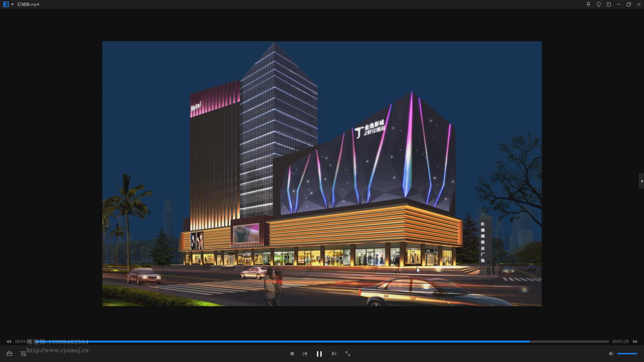Skip to the next track
Image resolution: width=644 pixels, height=362 pixels.
pyautogui.click(x=334, y=354)
